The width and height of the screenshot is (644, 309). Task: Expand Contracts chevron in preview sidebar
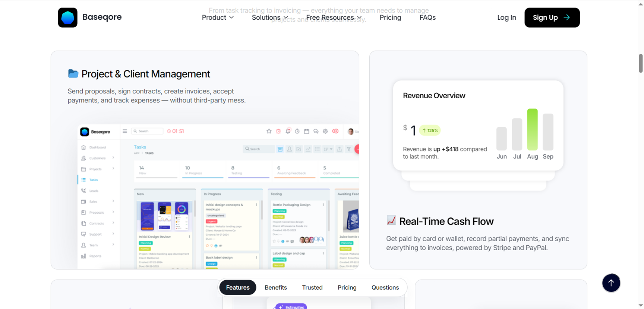click(x=113, y=223)
